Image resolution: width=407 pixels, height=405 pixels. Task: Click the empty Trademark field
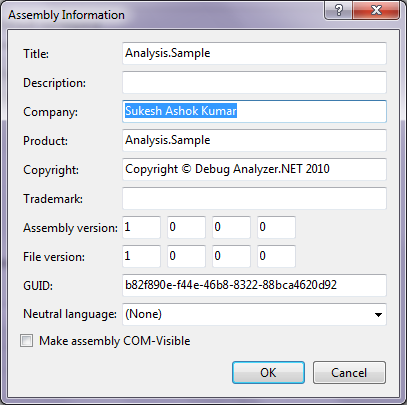pos(254,198)
